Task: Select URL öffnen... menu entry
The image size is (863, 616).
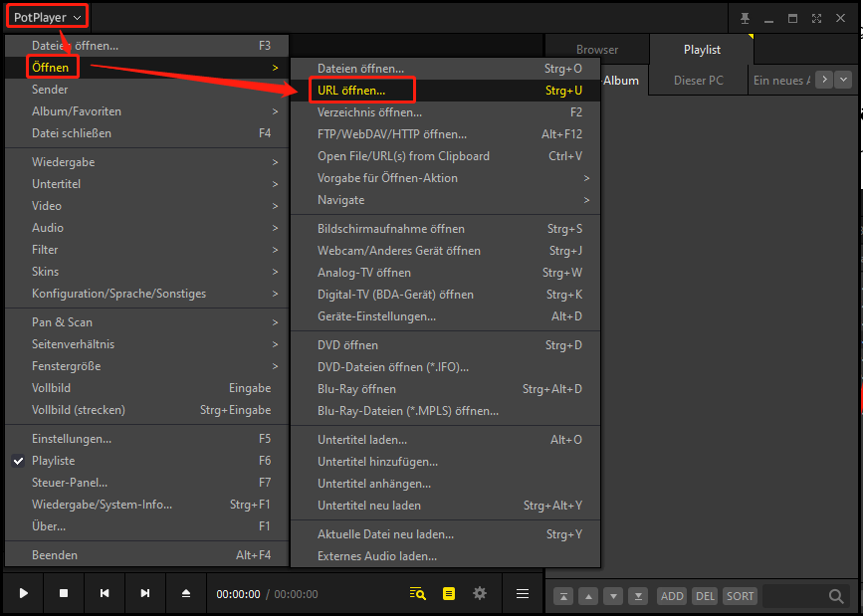Action: coord(445,91)
